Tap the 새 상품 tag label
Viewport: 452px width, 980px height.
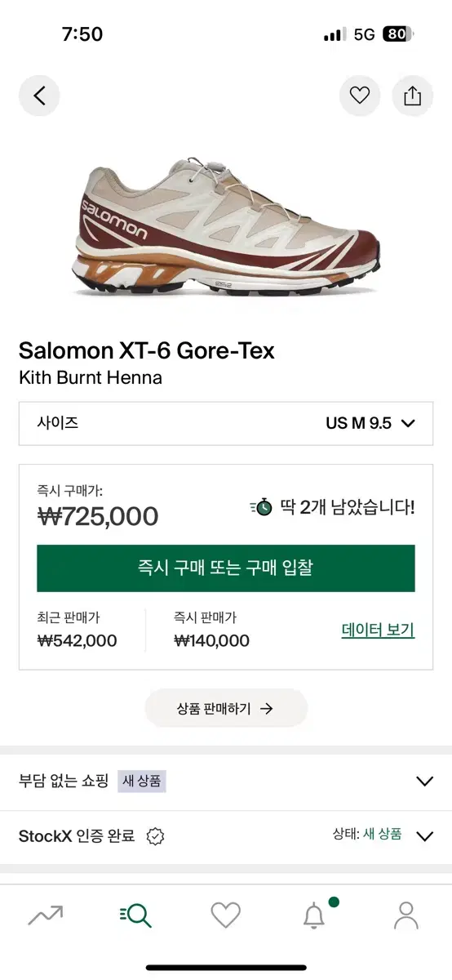coord(143,781)
